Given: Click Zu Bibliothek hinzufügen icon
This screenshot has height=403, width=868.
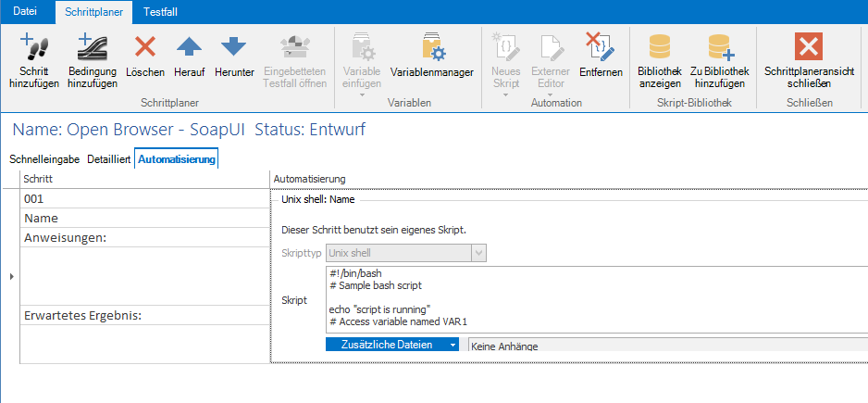Looking at the screenshot, I should click(720, 48).
